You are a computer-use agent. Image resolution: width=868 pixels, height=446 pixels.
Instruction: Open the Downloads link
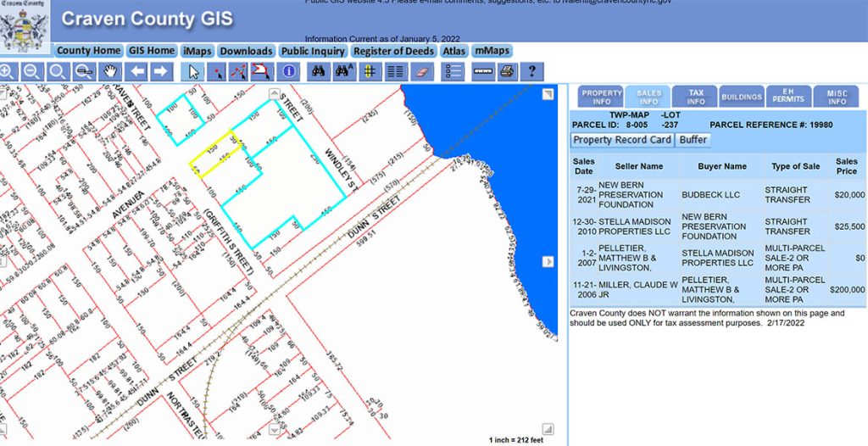click(x=247, y=51)
